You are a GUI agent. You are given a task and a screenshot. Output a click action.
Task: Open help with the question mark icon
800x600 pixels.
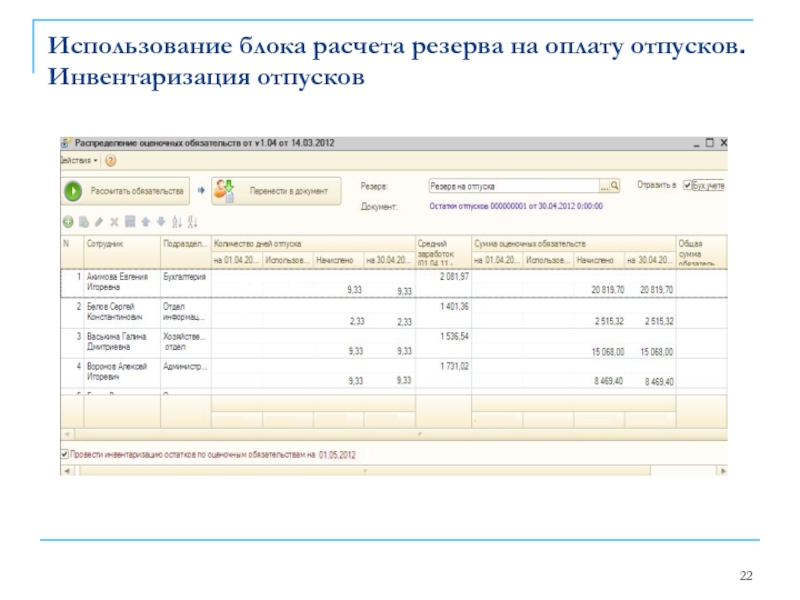[108, 160]
